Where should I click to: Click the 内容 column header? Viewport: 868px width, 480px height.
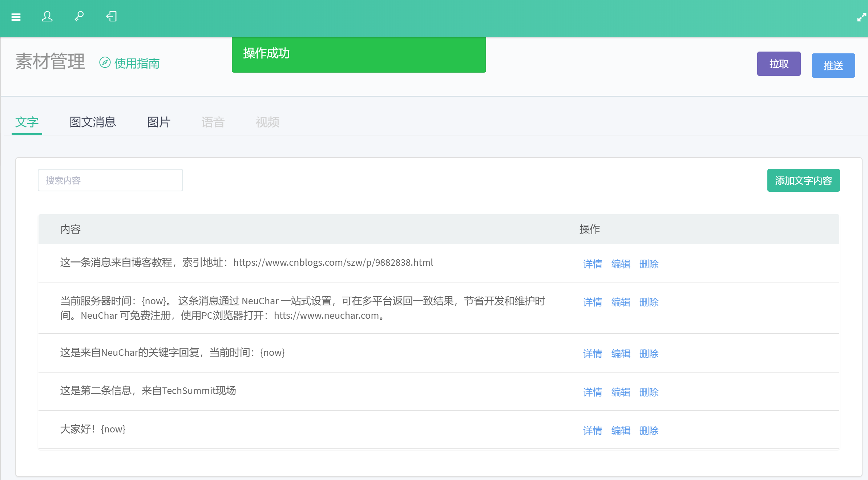70,229
